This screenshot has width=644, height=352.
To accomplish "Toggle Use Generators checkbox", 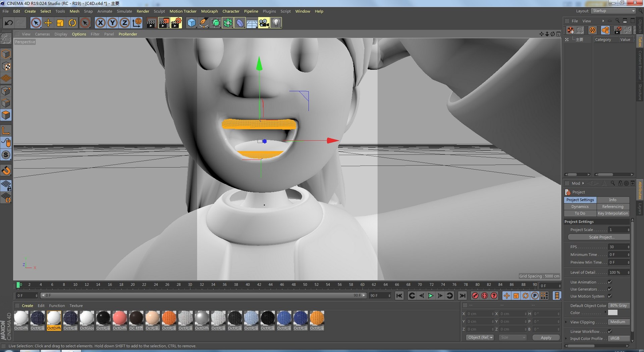I will pyautogui.click(x=610, y=289).
